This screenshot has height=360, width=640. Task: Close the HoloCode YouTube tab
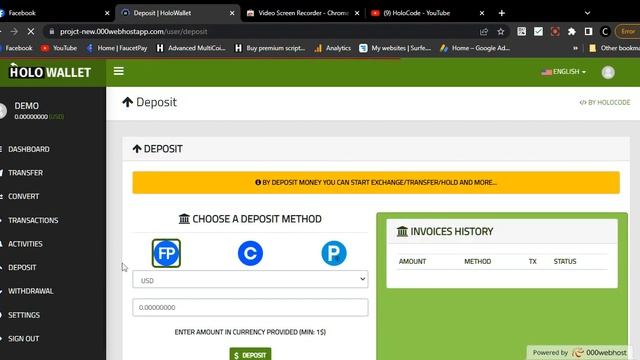tap(482, 13)
